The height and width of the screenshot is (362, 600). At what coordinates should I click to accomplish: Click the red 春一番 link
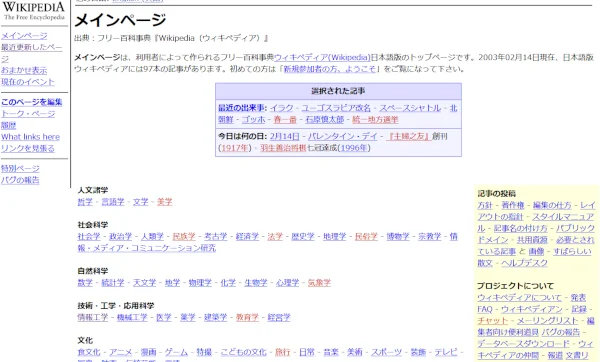[x=285, y=119]
